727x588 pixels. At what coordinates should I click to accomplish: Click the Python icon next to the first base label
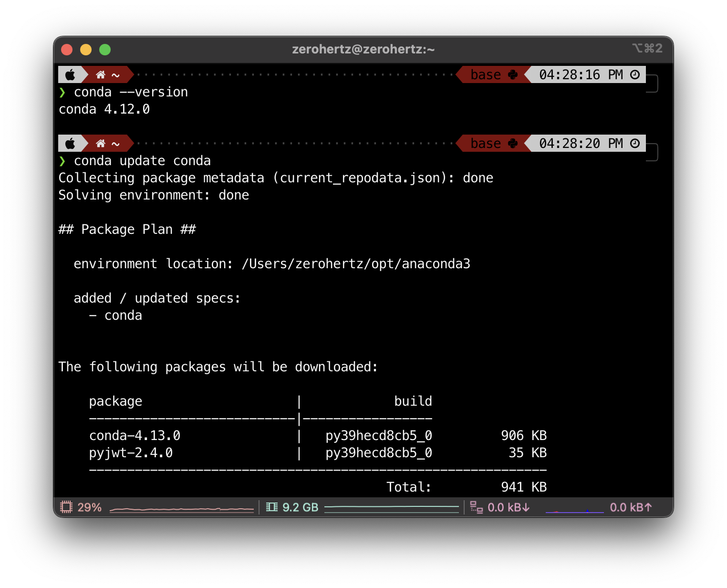click(x=513, y=75)
